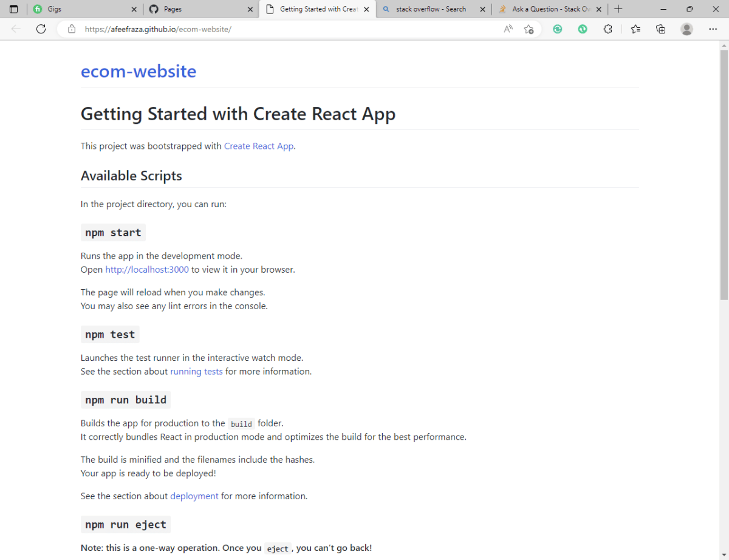Open the Create React App link
Viewport: 729px width, 560px height.
coord(258,146)
